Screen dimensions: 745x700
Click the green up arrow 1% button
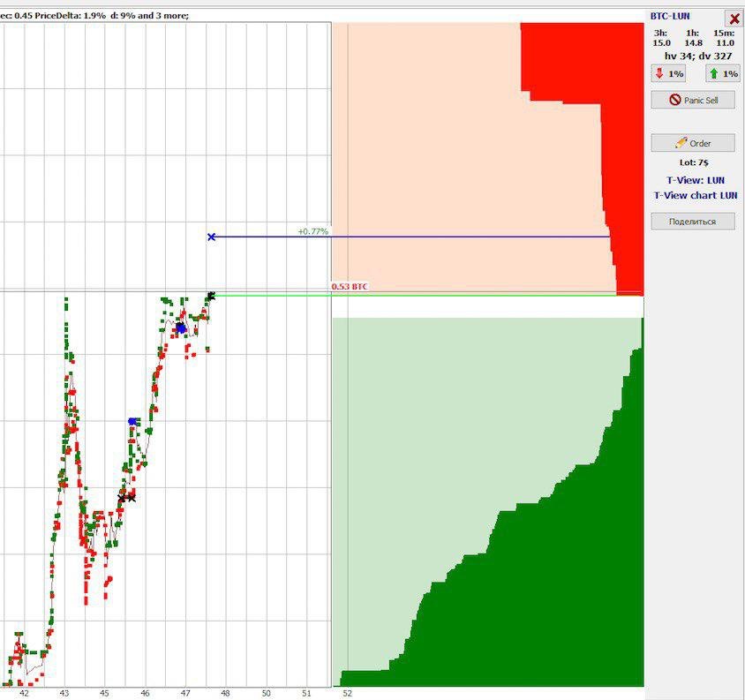click(722, 73)
